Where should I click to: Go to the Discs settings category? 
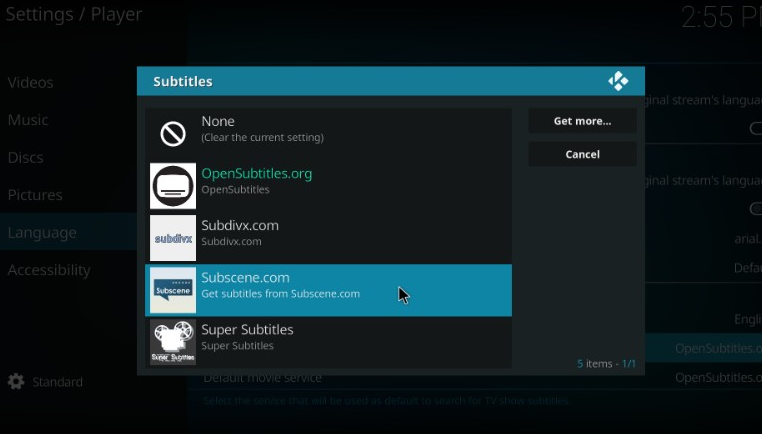[x=26, y=157]
